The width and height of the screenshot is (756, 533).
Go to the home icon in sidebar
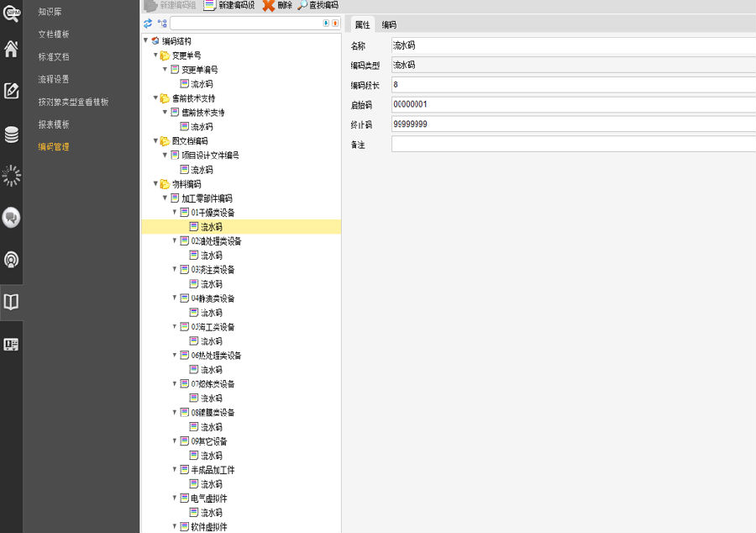tap(11, 49)
